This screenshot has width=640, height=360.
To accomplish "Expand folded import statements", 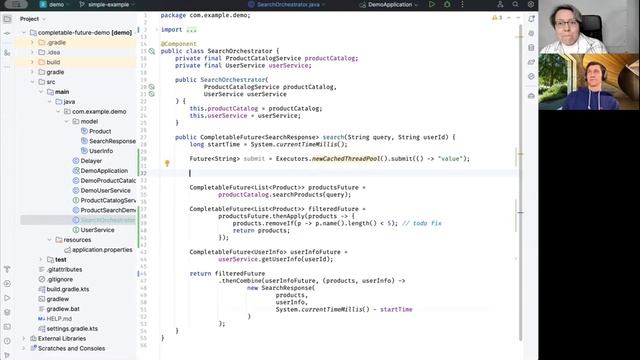I will pyautogui.click(x=191, y=30).
